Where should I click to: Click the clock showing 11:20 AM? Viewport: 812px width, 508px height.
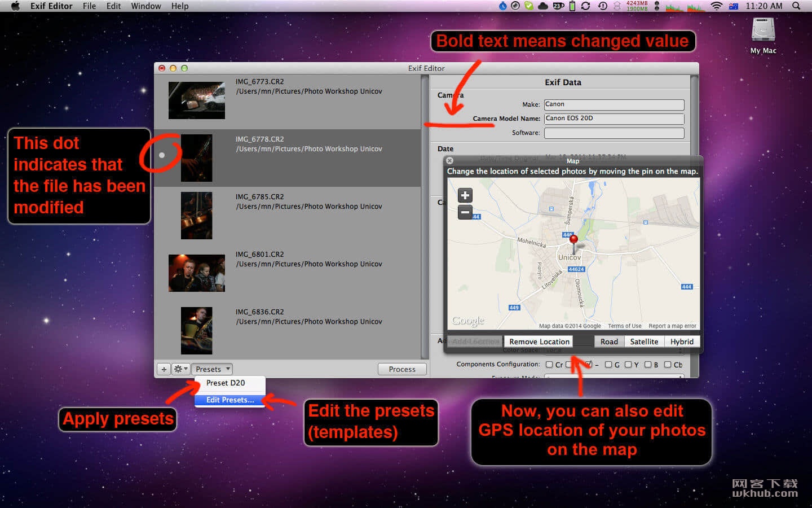[764, 6]
